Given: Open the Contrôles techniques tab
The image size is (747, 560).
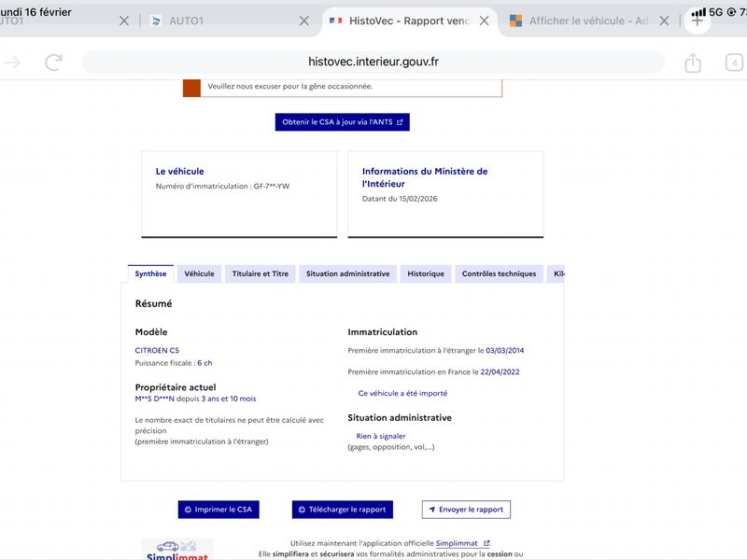Looking at the screenshot, I should pos(499,273).
